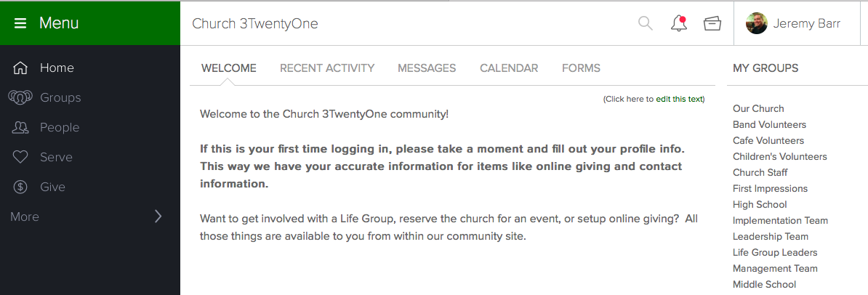Open the Messages tab
This screenshot has height=295, width=868.
(427, 68)
